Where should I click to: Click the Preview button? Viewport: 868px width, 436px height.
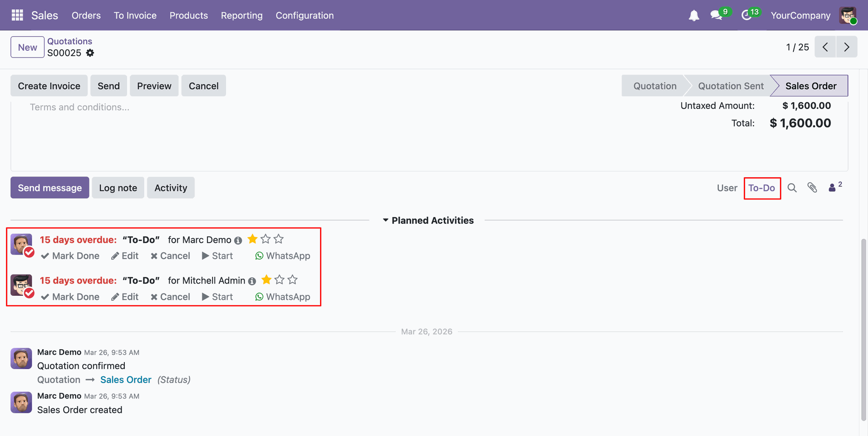[154, 86]
